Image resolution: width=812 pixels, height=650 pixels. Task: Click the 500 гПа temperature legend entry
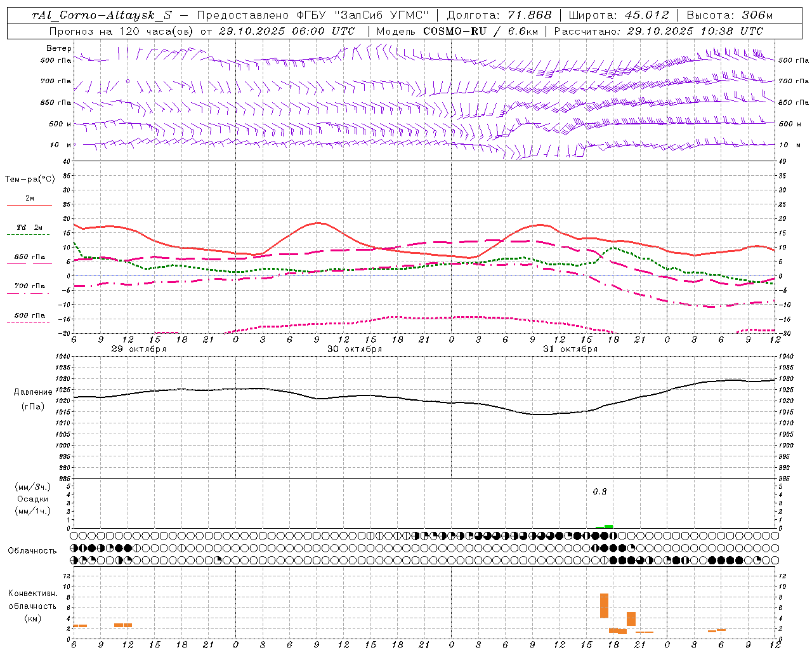pyautogui.click(x=29, y=318)
